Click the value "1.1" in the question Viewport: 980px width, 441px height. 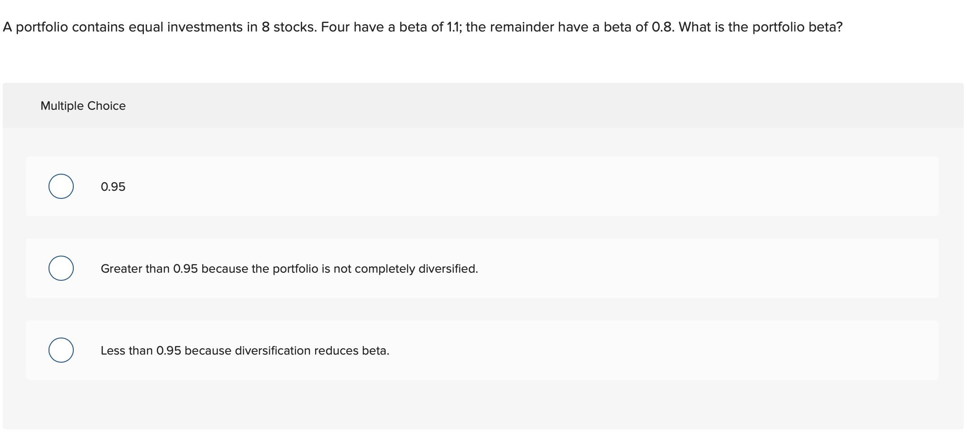point(454,27)
